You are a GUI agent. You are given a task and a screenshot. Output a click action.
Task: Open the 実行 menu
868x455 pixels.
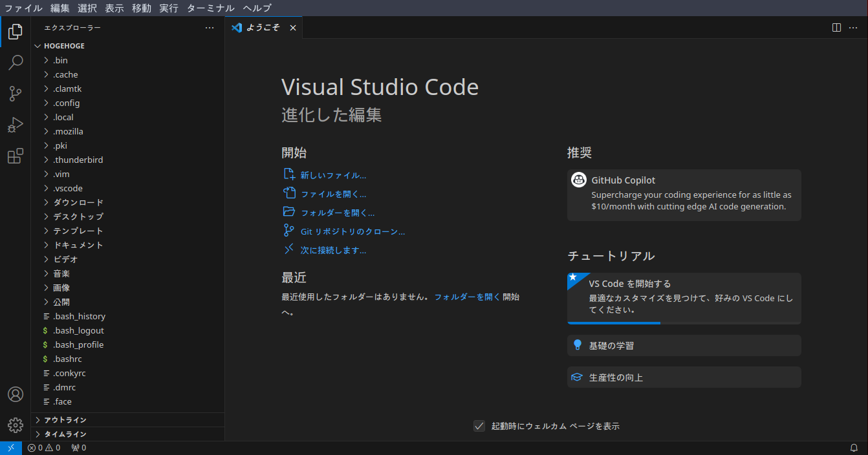pos(169,8)
